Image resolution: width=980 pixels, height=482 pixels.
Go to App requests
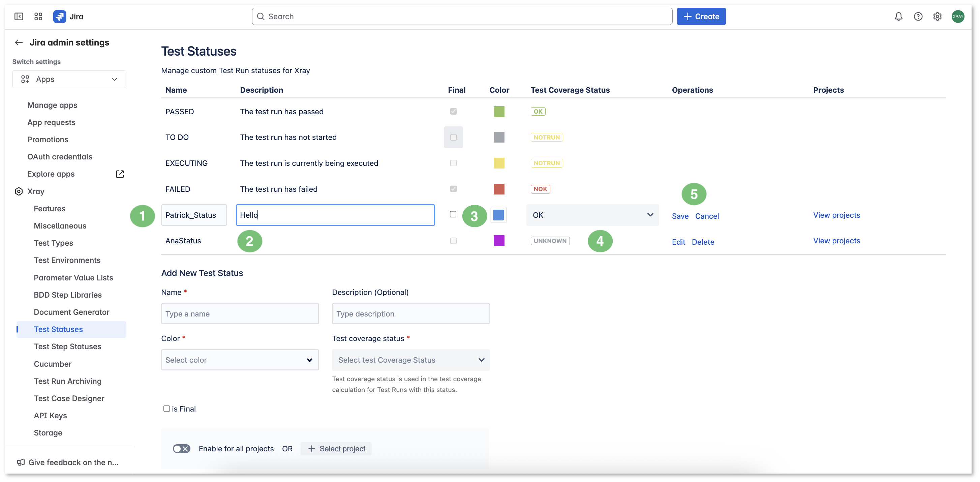tap(51, 122)
